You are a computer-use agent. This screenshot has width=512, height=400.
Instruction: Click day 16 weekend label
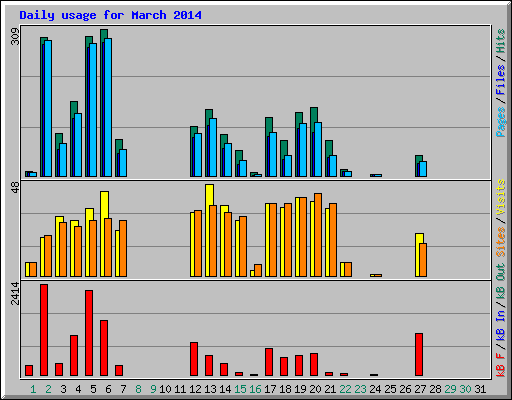[x=255, y=389]
